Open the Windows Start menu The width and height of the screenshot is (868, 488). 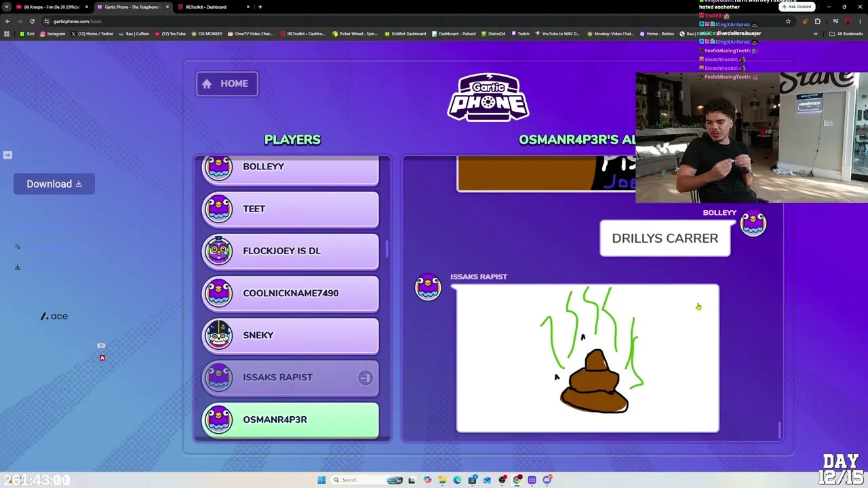[x=321, y=480]
